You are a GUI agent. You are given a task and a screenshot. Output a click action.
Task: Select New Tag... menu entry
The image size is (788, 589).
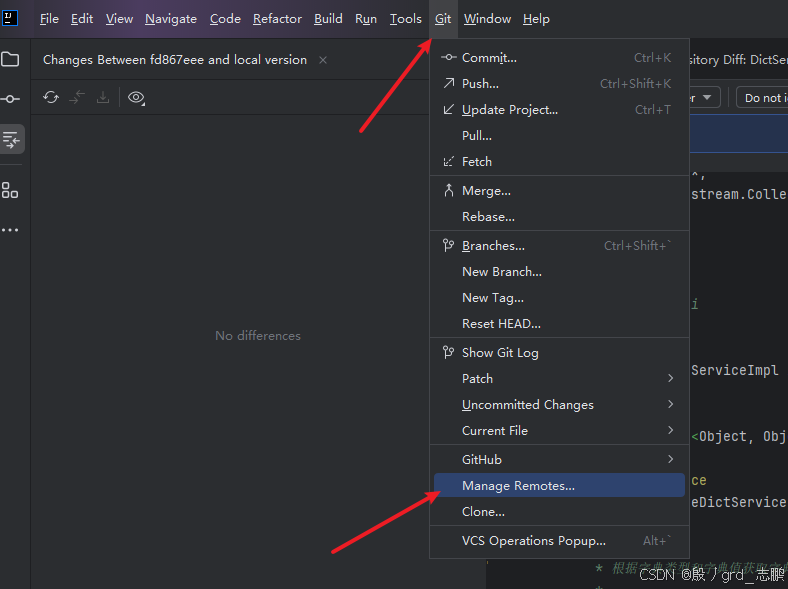(559, 298)
